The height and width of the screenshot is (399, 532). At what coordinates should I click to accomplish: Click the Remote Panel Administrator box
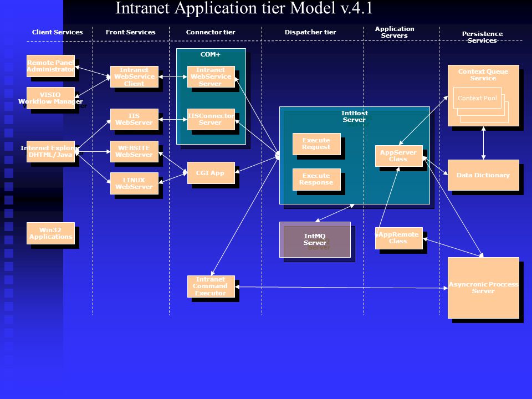50,66
